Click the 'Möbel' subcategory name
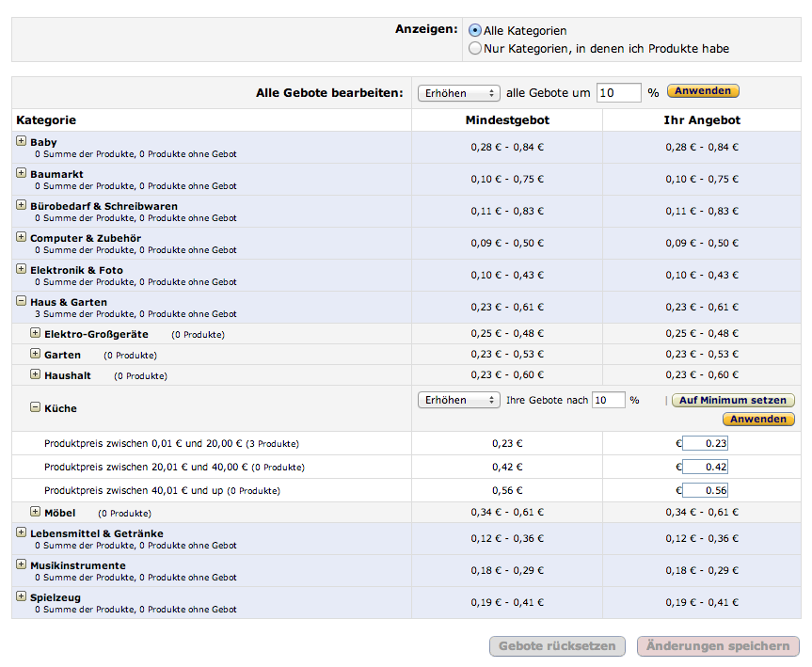Image resolution: width=812 pixels, height=667 pixels. click(60, 514)
